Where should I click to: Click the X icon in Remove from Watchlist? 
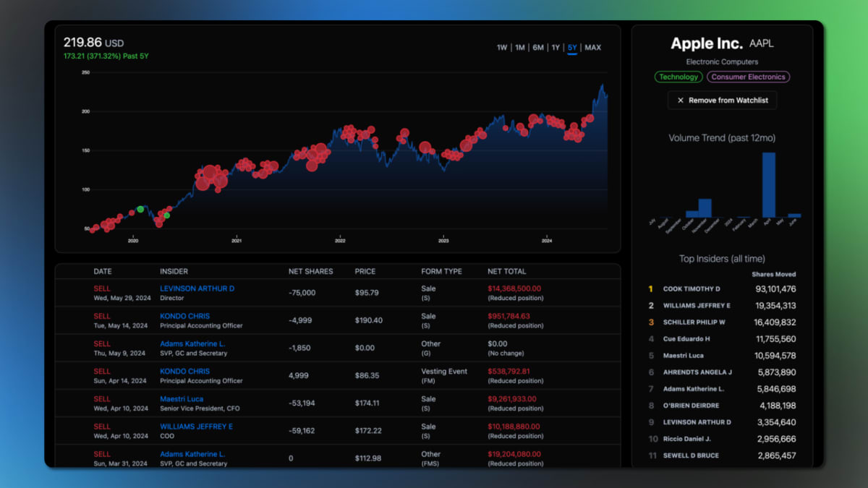coord(680,100)
